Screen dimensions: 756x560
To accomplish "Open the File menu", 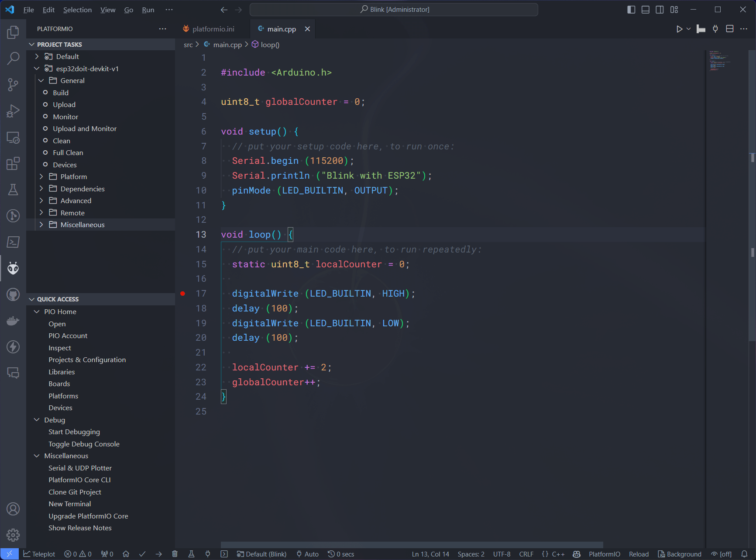I will (x=28, y=10).
